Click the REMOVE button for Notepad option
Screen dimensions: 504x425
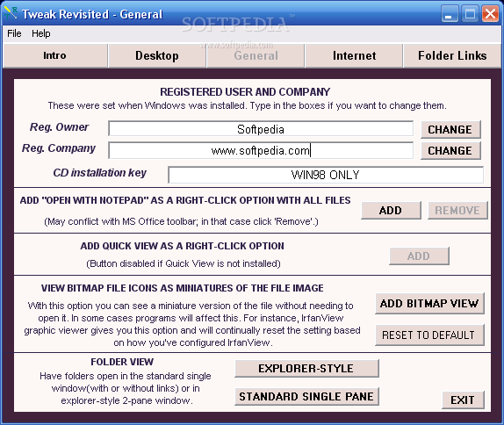(457, 211)
